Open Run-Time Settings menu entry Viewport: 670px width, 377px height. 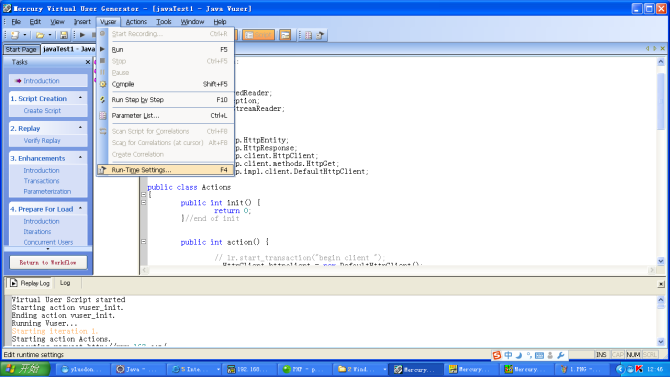pos(166,170)
